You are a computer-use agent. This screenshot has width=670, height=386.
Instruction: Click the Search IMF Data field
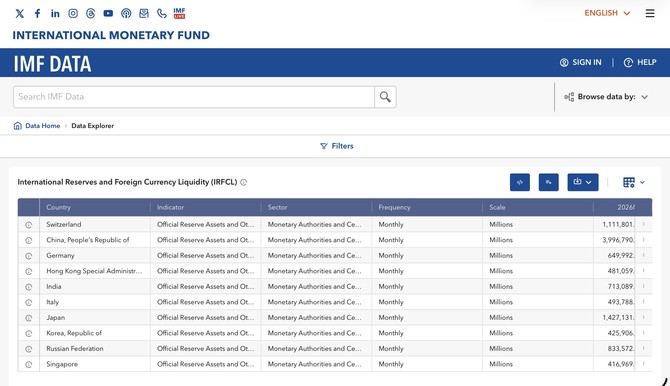click(194, 97)
